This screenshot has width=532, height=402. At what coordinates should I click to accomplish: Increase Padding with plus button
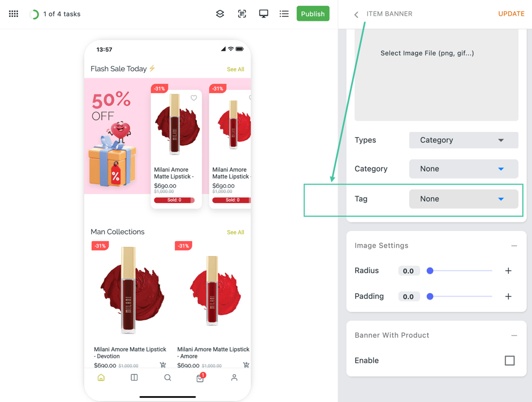(x=508, y=296)
